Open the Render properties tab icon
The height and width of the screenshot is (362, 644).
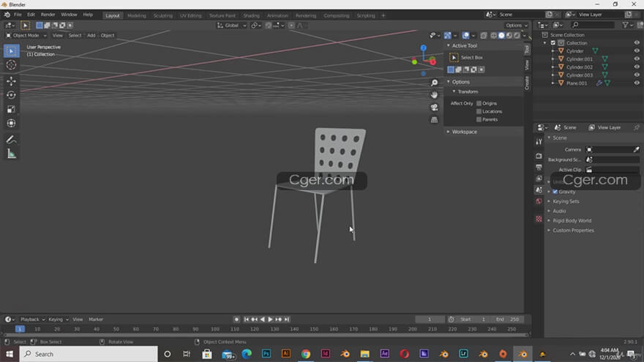[539, 156]
